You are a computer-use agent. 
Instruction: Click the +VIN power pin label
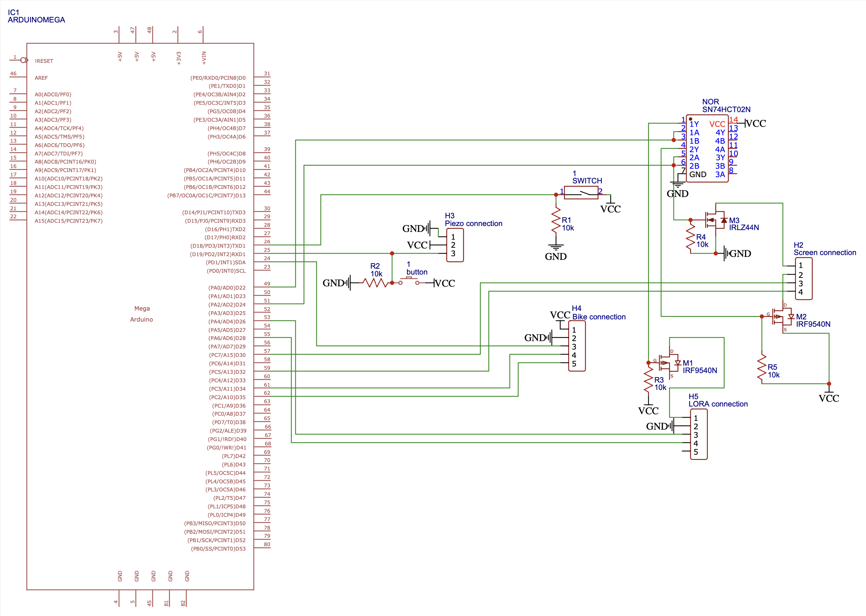[x=204, y=58]
